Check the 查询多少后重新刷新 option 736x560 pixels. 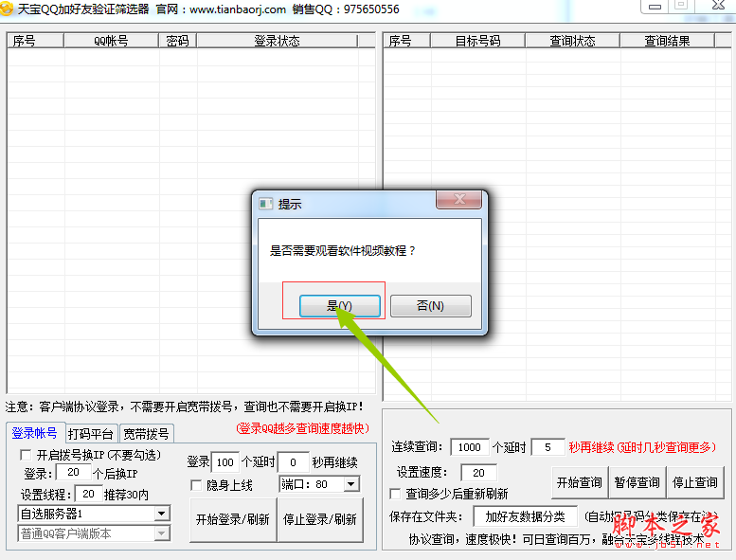point(395,494)
